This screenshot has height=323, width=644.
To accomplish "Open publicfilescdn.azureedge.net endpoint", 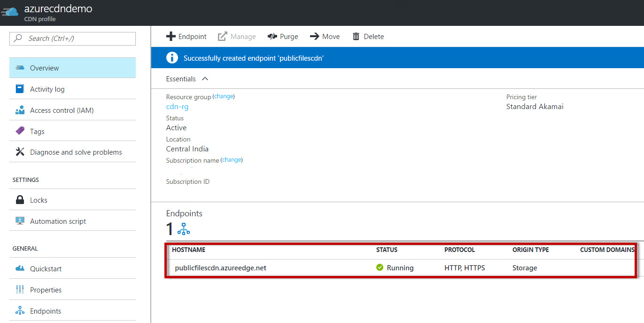I will pyautogui.click(x=221, y=268).
